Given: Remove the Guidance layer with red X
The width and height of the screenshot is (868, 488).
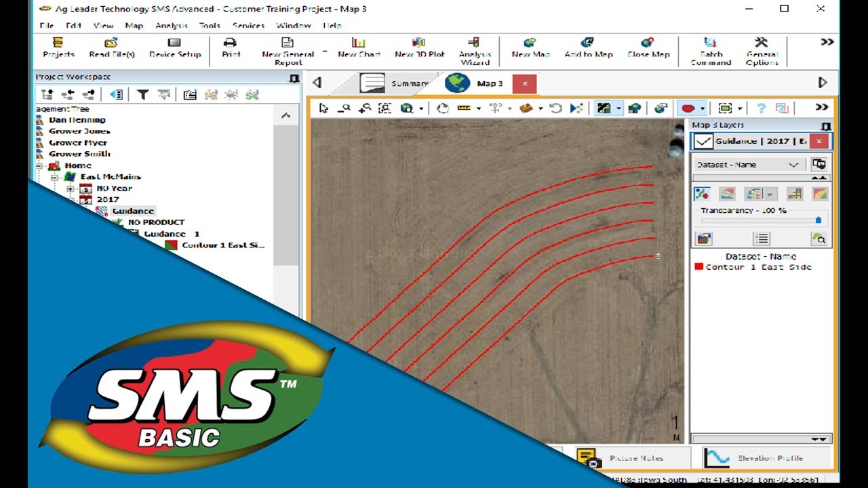Looking at the screenshot, I should coord(819,141).
